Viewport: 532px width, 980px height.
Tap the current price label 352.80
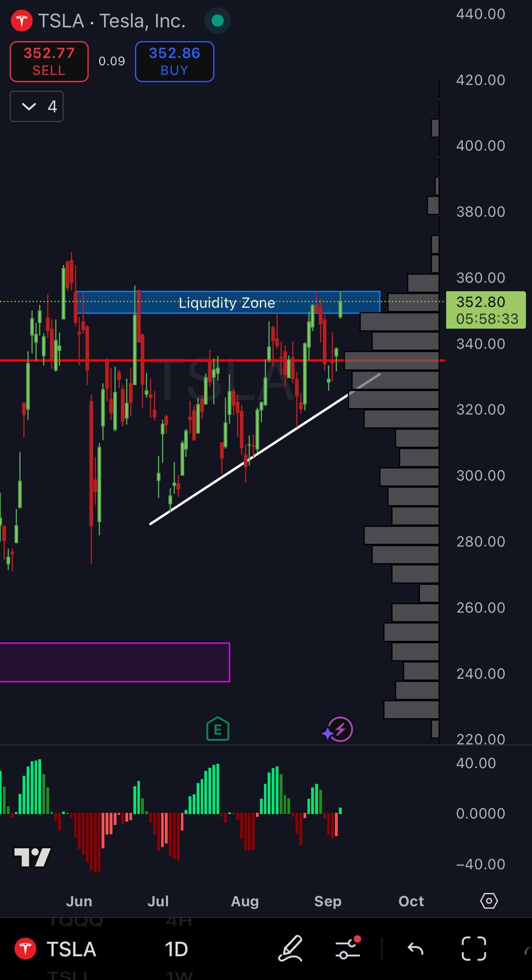(x=486, y=310)
